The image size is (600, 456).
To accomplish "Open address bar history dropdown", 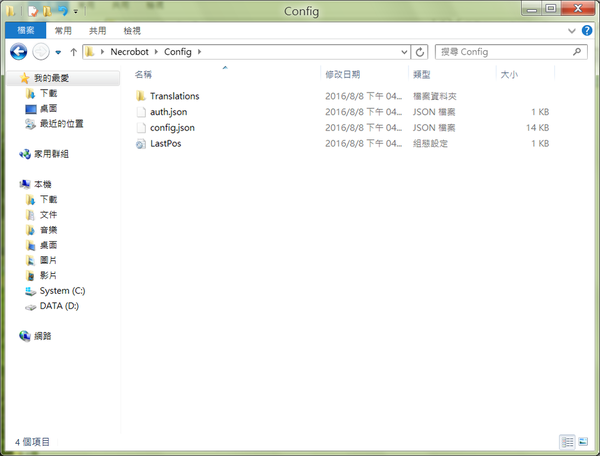I will [403, 51].
